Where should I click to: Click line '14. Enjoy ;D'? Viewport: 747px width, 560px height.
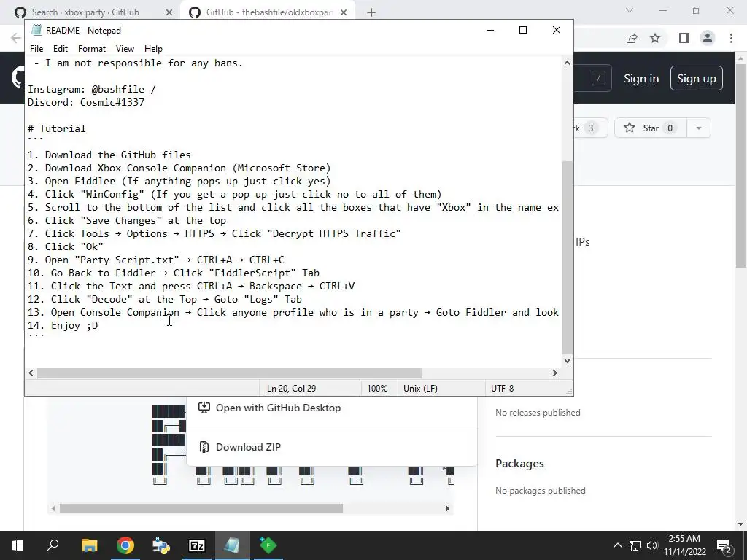(63, 325)
